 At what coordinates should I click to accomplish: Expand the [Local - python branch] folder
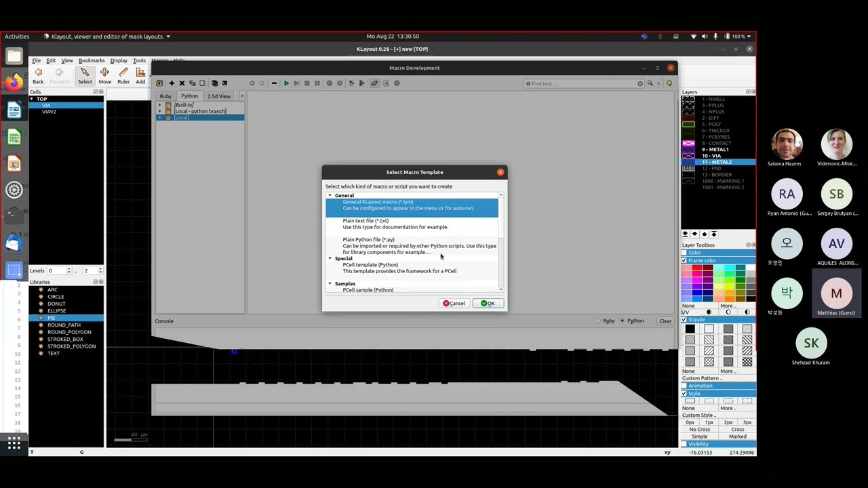click(160, 111)
